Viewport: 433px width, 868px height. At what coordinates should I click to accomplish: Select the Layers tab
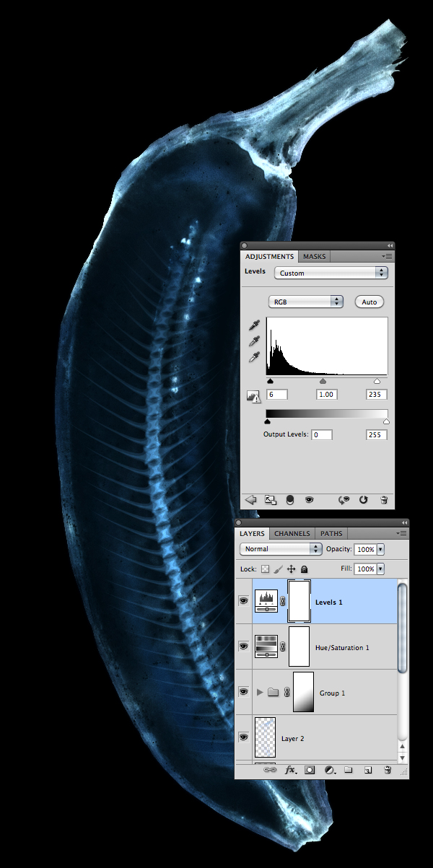(253, 533)
